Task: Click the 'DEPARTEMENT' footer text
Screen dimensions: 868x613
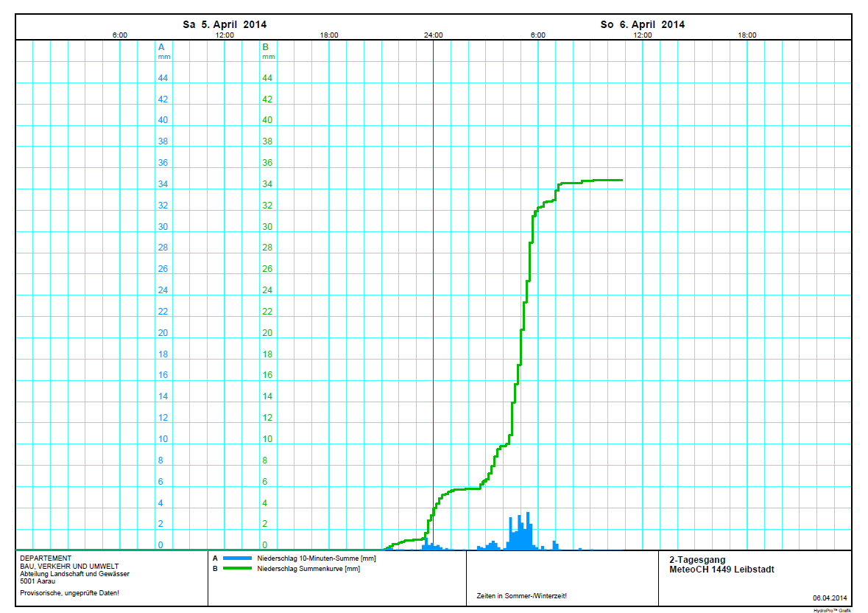Action: tap(46, 558)
